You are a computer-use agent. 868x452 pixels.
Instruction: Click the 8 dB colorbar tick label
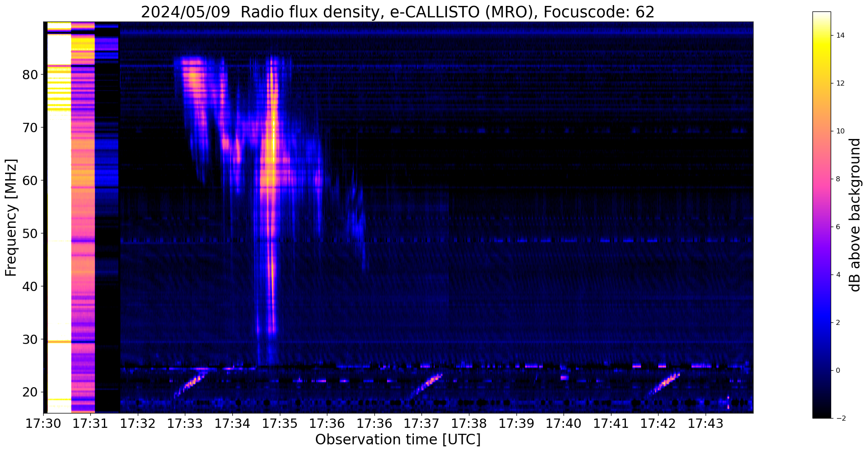tap(837, 179)
